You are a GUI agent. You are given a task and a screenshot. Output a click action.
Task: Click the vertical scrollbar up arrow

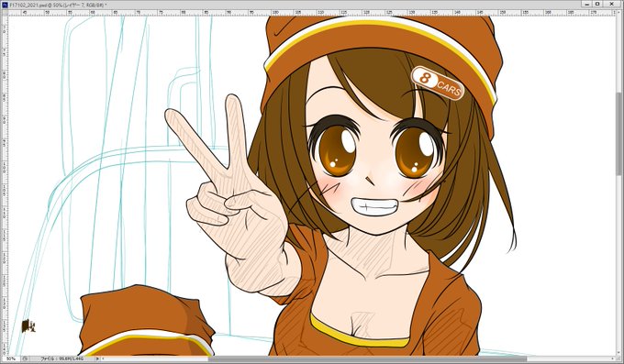[618, 13]
